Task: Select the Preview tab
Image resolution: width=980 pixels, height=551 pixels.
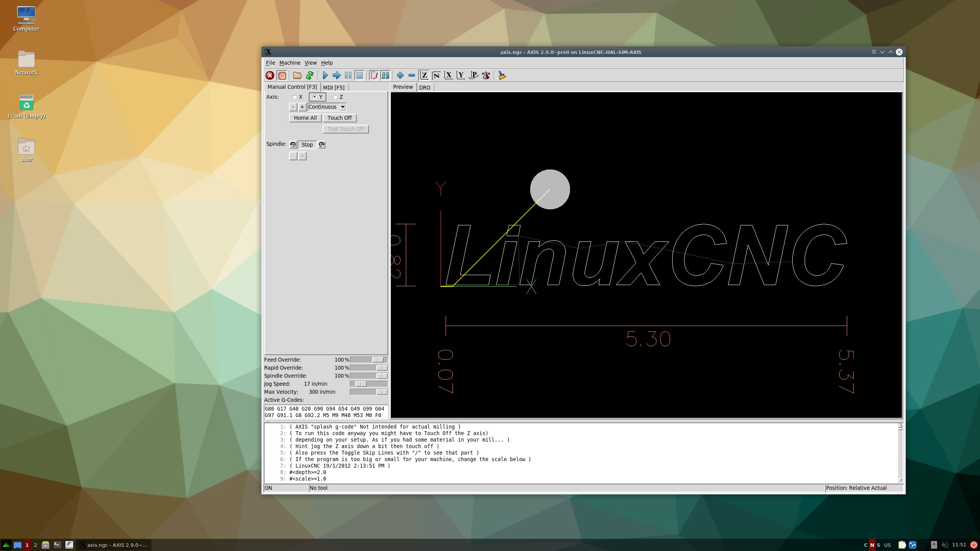Action: (x=403, y=87)
